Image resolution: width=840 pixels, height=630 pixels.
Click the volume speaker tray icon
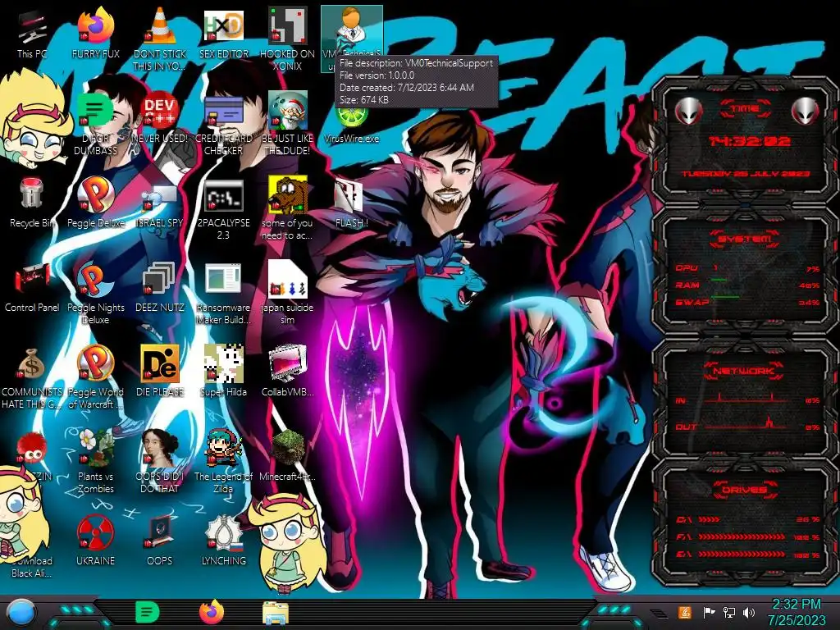(x=748, y=612)
